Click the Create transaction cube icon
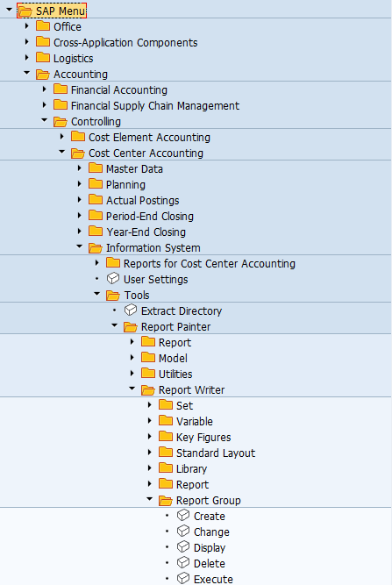The image size is (392, 585). coord(183,515)
